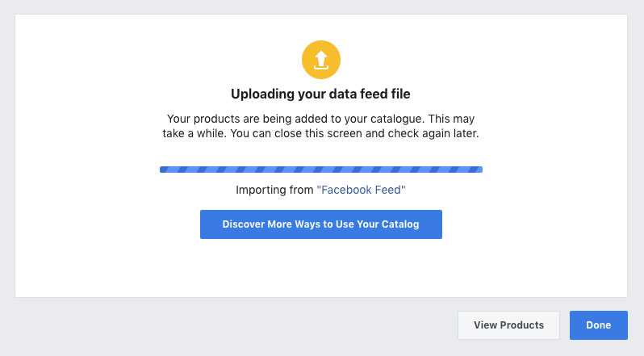Click the "Uploading your data feed file" heading
Image resolution: width=644 pixels, height=356 pixels.
click(320, 94)
